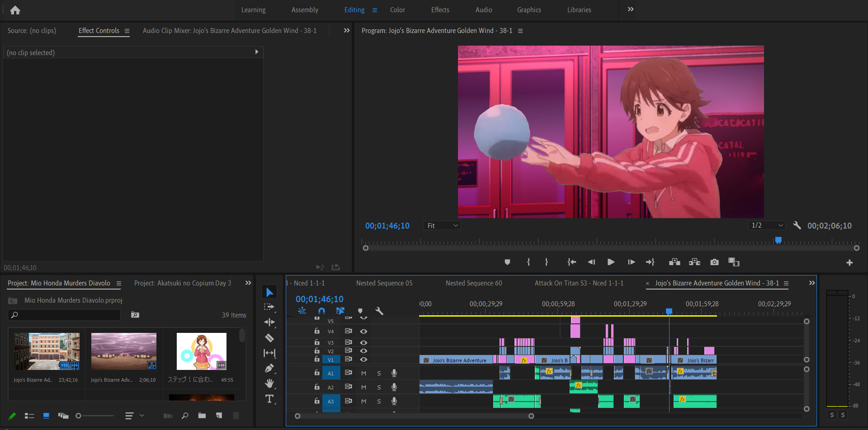Screen dimensions: 868x430
Task: Open New Bin folder icon in Project panel
Action: tap(202, 416)
